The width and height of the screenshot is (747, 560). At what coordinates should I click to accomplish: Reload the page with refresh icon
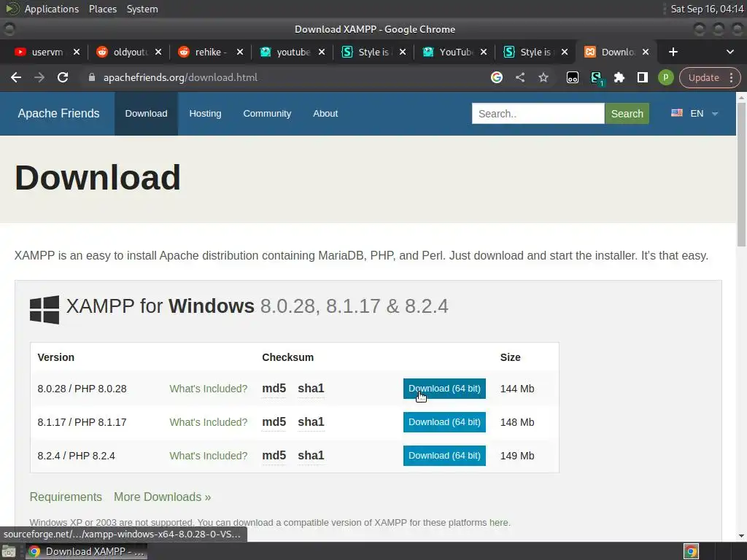pos(63,77)
